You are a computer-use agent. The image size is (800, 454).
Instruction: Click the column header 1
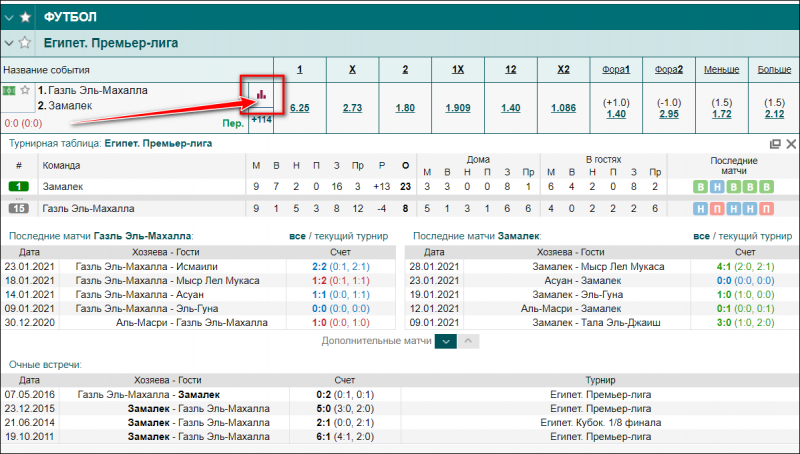299,70
